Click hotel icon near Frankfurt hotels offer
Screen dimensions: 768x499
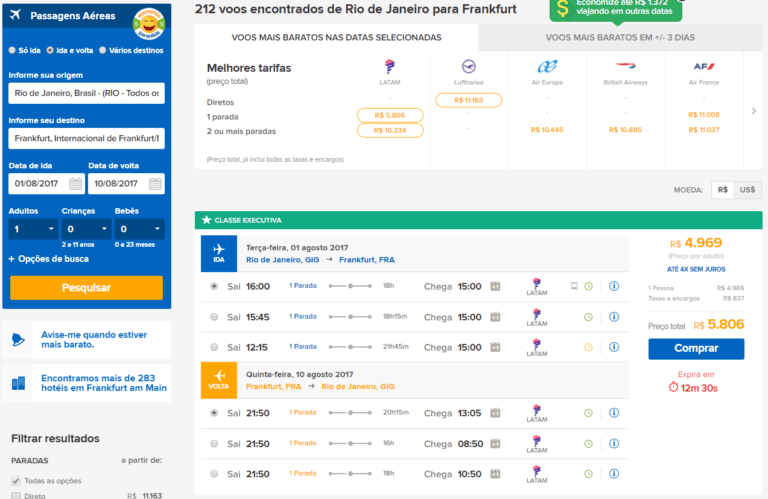pos(19,383)
